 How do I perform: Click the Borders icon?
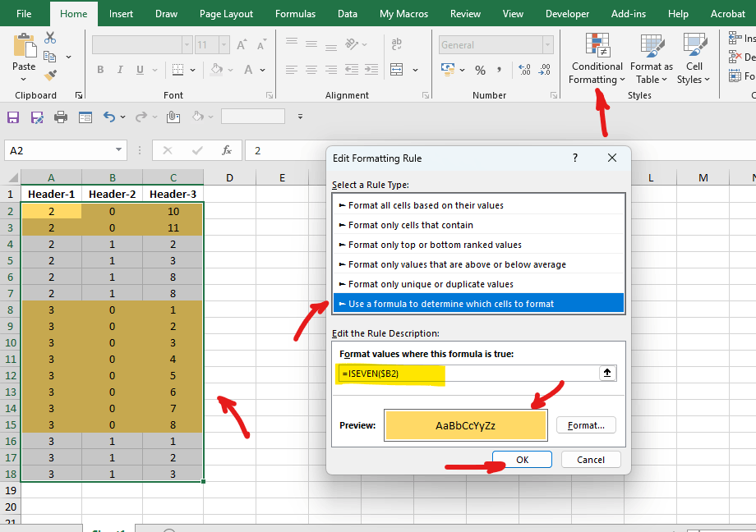178,70
